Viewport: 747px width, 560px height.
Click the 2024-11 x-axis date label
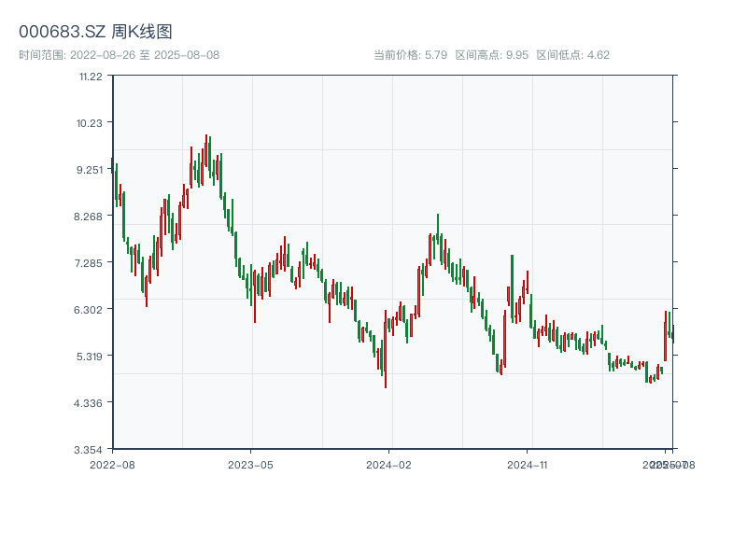529,464
